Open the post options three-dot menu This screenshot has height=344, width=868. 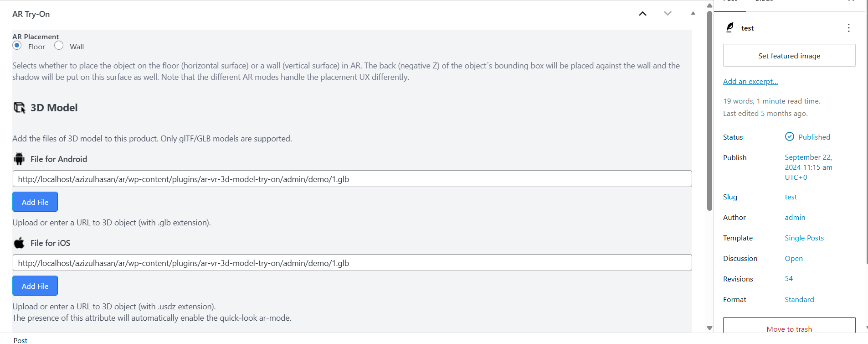pyautogui.click(x=848, y=28)
